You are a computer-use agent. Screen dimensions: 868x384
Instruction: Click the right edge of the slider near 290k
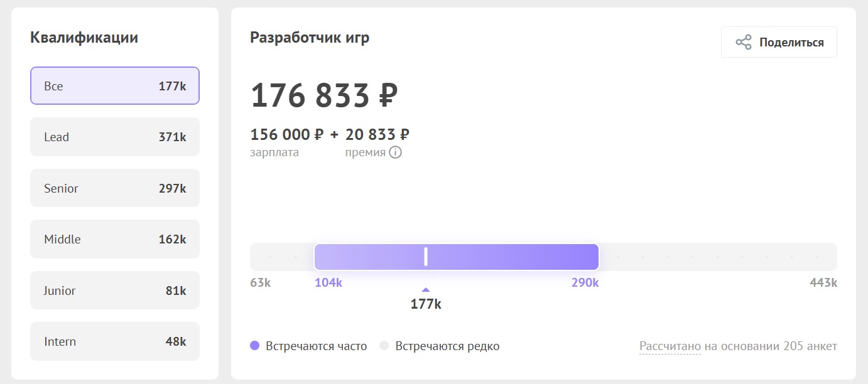[595, 257]
